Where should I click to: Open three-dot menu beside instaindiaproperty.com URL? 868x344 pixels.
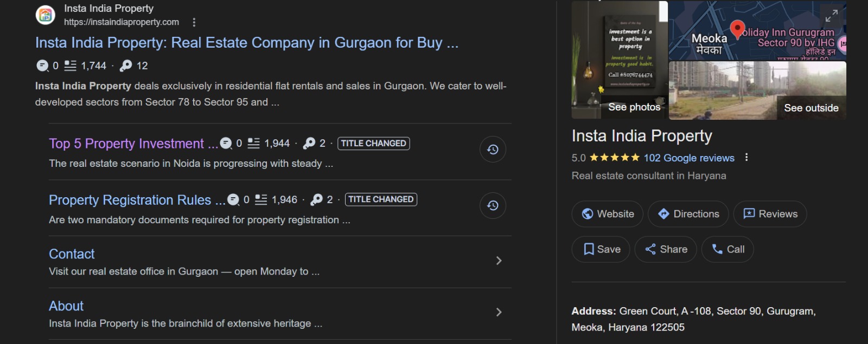click(x=194, y=22)
